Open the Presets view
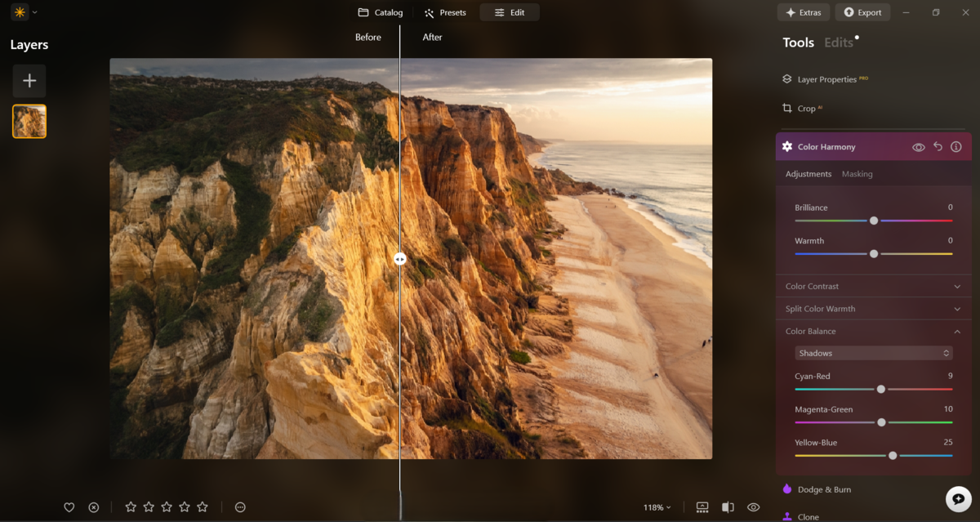 click(x=444, y=11)
